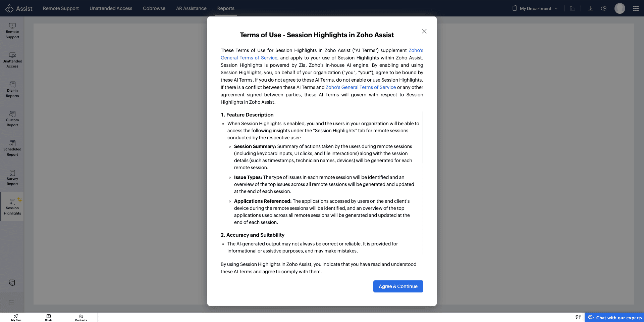
Task: Open the General Terms link in the opening sentence
Action: pos(249,58)
